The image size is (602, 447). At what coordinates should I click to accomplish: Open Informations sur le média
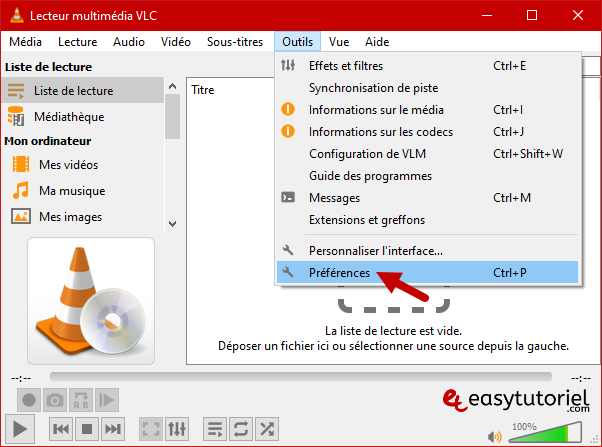point(427,110)
